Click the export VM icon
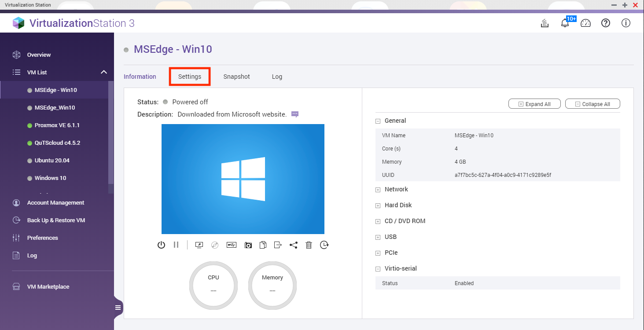Viewport: 644px width, 330px height. point(278,245)
